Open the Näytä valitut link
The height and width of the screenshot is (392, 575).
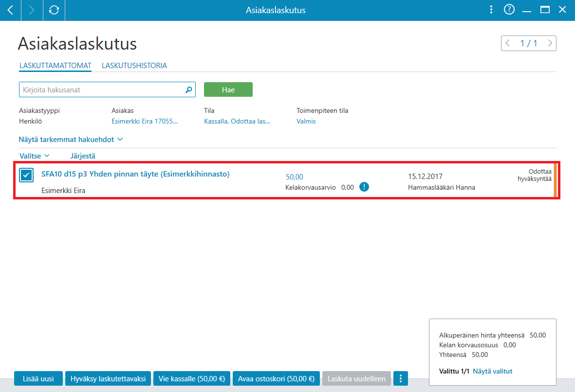point(493,371)
